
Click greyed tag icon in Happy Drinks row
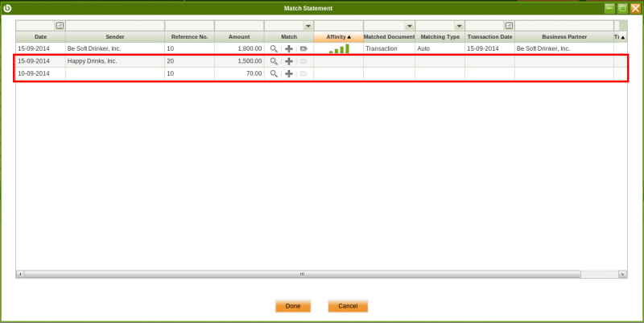tap(303, 61)
